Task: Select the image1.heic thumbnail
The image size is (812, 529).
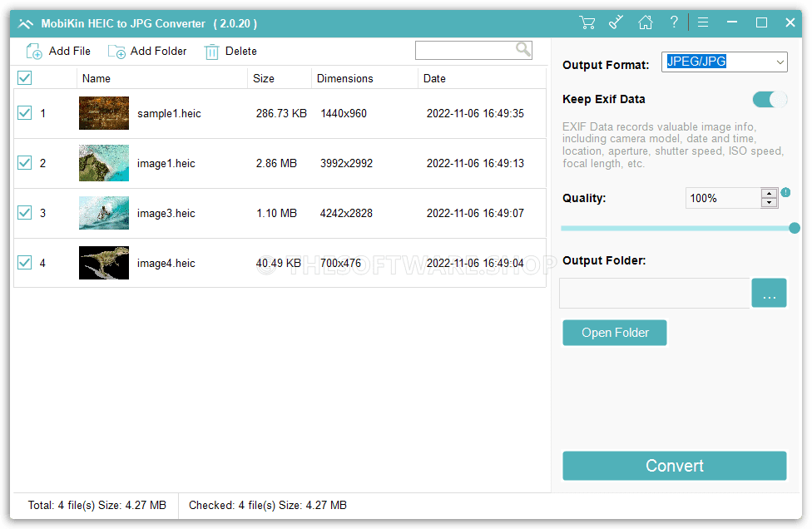Action: [x=103, y=163]
